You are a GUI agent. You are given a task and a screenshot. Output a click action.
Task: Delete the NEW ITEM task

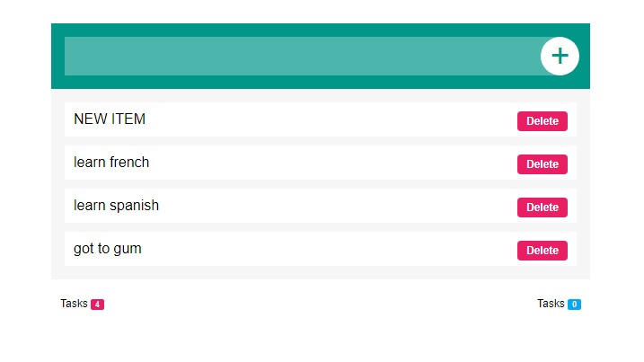point(542,121)
